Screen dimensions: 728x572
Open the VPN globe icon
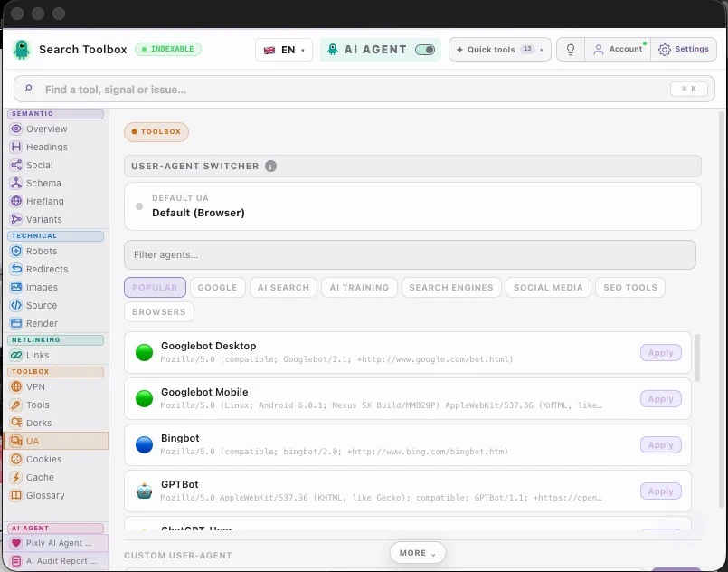[16, 386]
